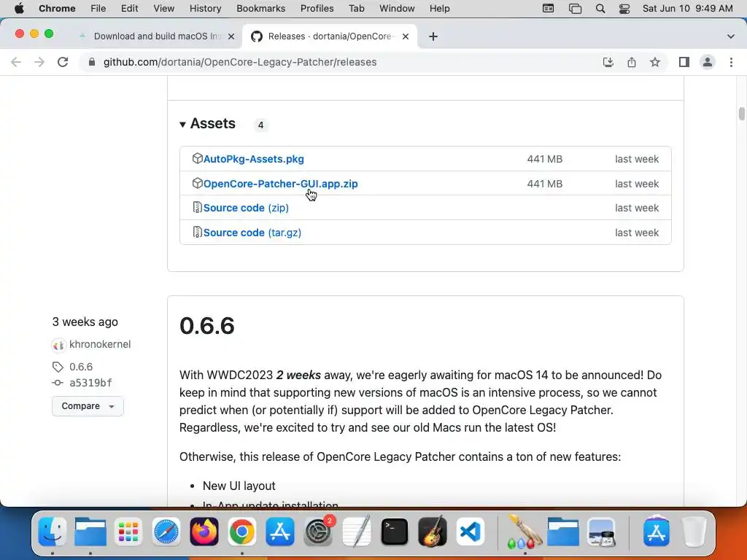Open commit a5319bf
747x560 pixels.
click(x=90, y=383)
